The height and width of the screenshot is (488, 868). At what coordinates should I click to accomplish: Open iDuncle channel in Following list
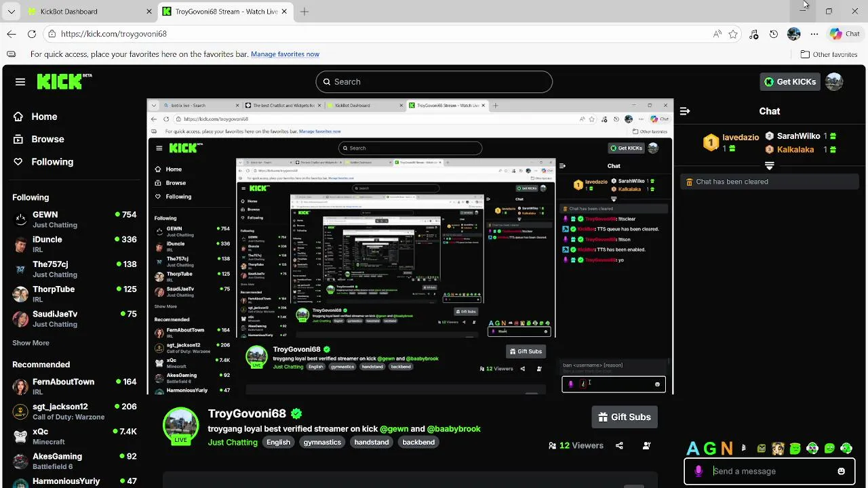[75, 244]
